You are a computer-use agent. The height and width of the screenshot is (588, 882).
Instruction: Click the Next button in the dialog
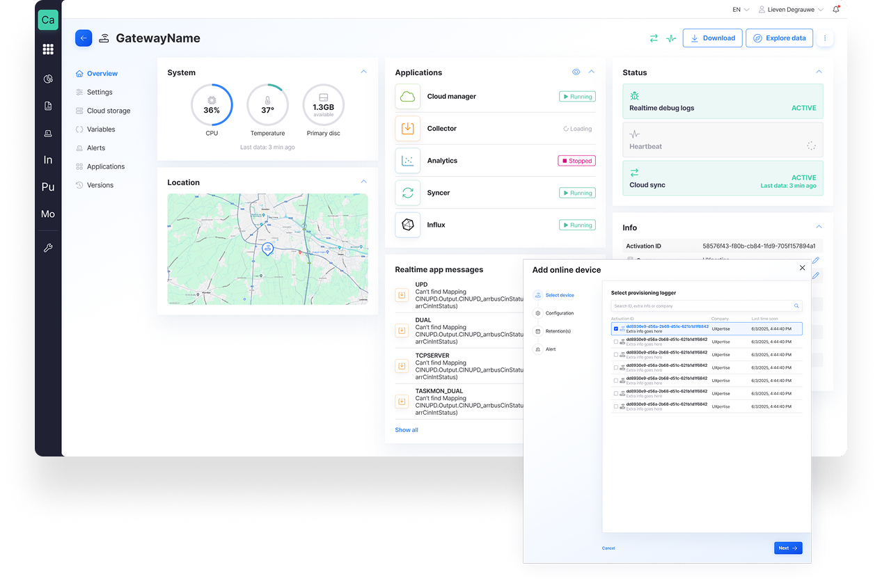tap(788, 548)
